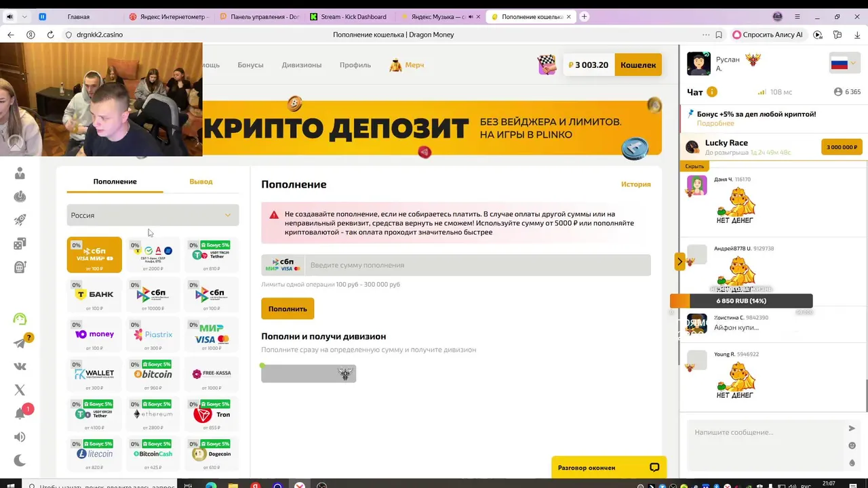This screenshot has width=868, height=488.
Task: Choose the ЮMoney payment option
Action: pyautogui.click(x=94, y=335)
